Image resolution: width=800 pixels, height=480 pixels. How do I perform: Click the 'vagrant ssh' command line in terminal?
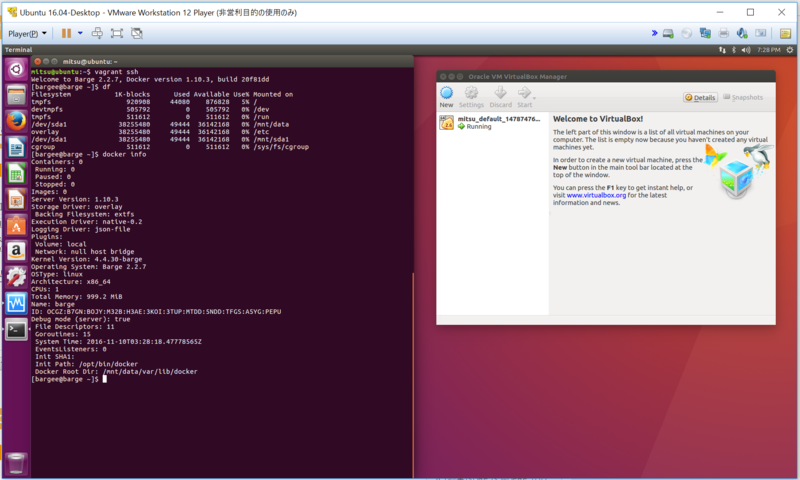coord(85,72)
